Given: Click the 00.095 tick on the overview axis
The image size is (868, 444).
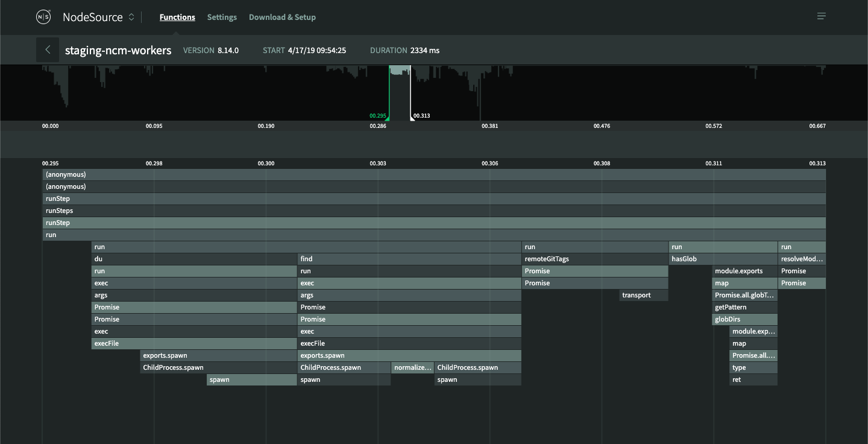Looking at the screenshot, I should (154, 126).
